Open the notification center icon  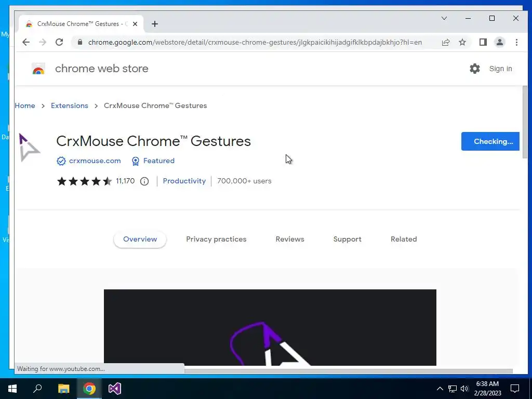[515, 389]
